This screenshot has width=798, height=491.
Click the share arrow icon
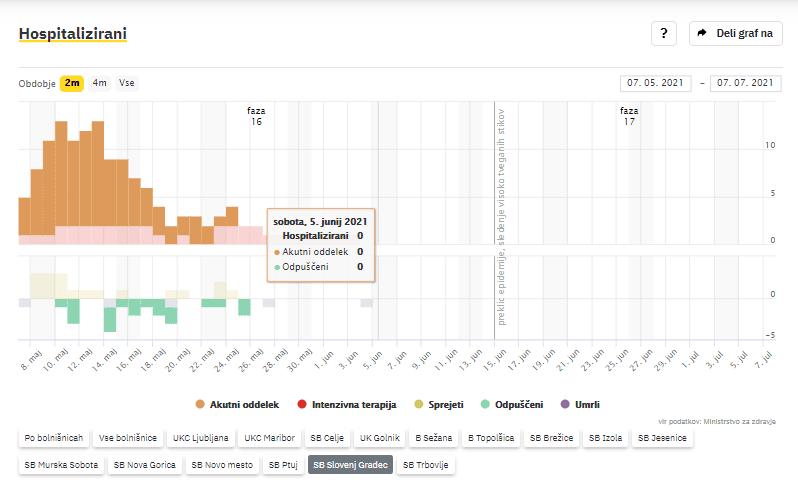coord(703,33)
